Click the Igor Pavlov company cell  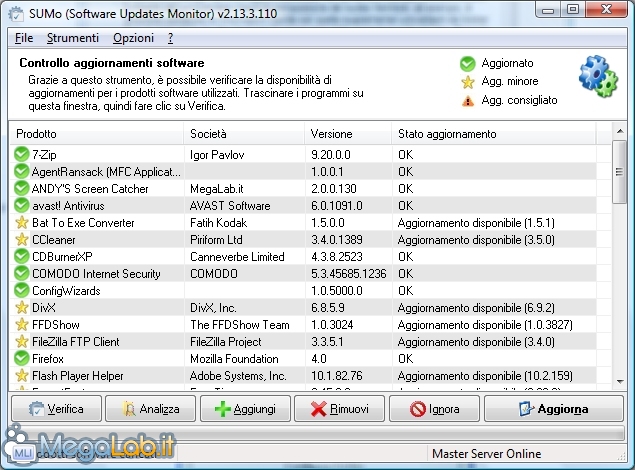(217, 155)
